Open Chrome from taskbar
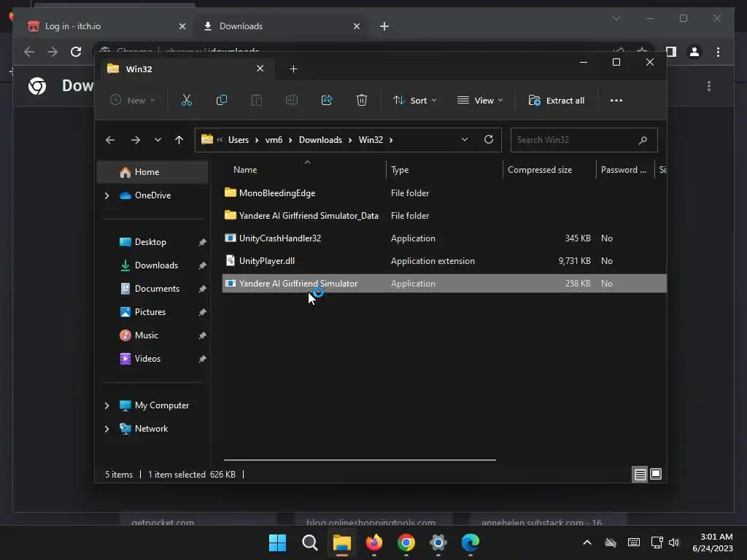 point(406,542)
